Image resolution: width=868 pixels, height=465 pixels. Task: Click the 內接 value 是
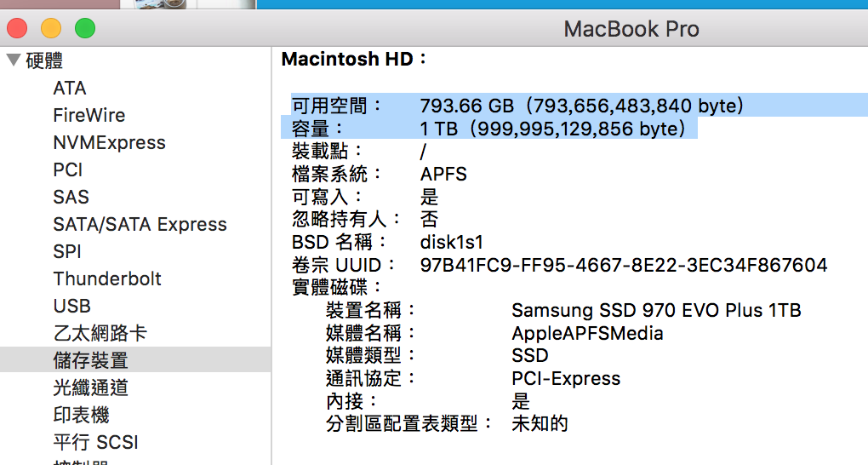(520, 401)
